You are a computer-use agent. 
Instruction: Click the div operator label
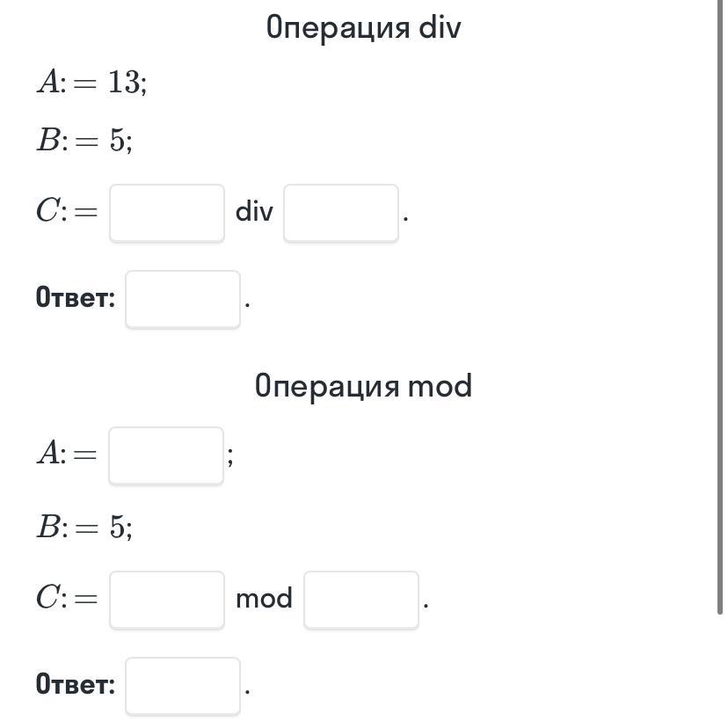pyautogui.click(x=254, y=212)
